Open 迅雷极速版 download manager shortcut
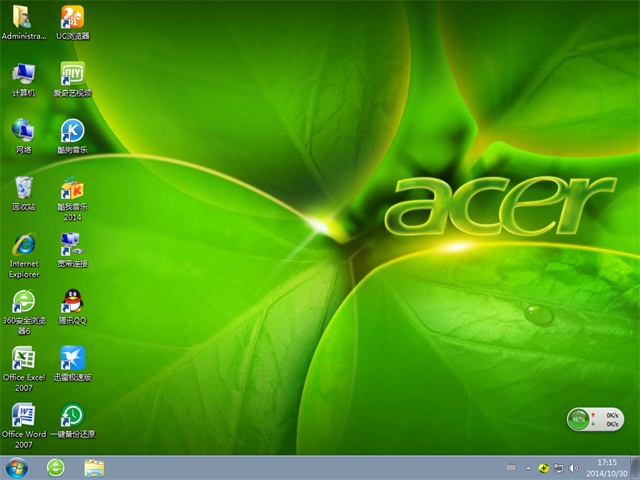The width and height of the screenshot is (640, 480). (72, 358)
